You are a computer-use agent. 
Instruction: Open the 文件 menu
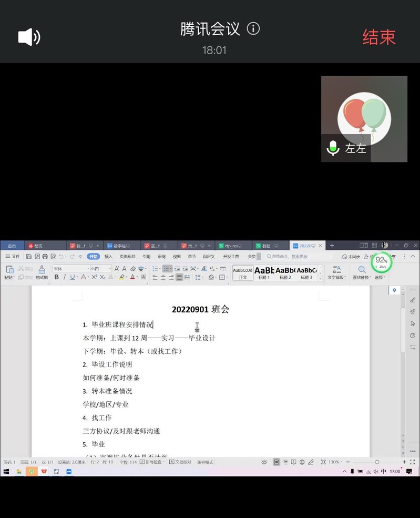click(x=13, y=256)
